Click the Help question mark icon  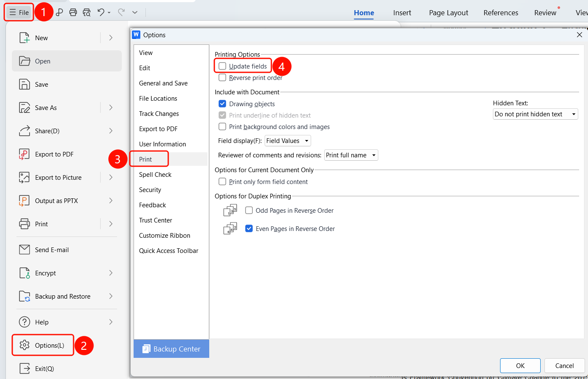[x=25, y=322]
